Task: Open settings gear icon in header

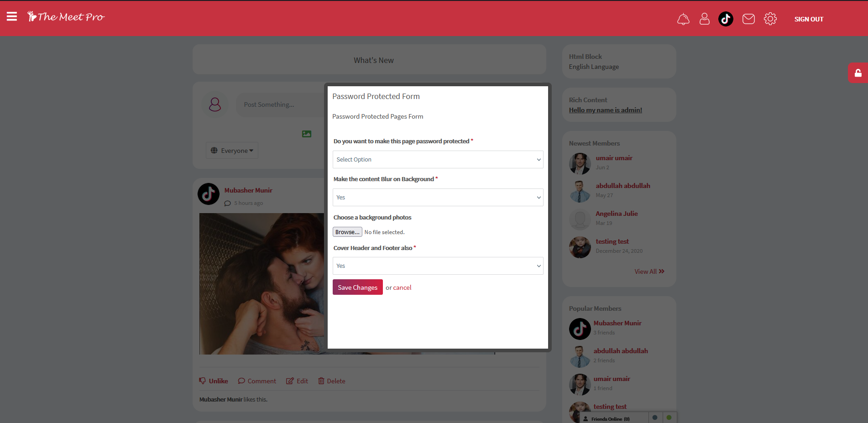Action: click(x=770, y=19)
